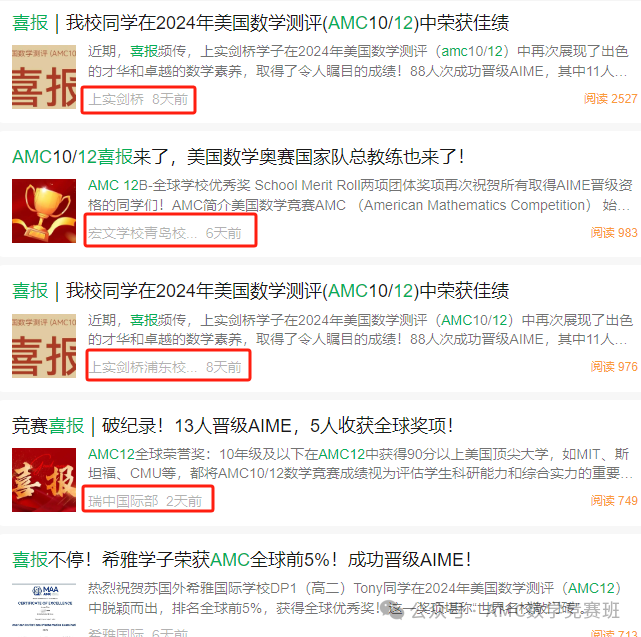Image resolution: width=641 pixels, height=637 pixels.
Task: Click the 喜报 thumbnail of first article
Action: coord(44,77)
